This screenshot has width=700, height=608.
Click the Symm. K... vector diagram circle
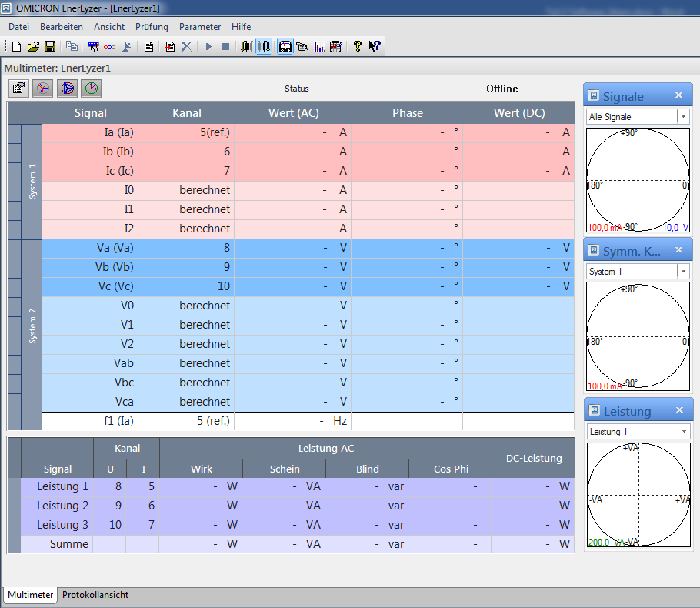(x=638, y=336)
